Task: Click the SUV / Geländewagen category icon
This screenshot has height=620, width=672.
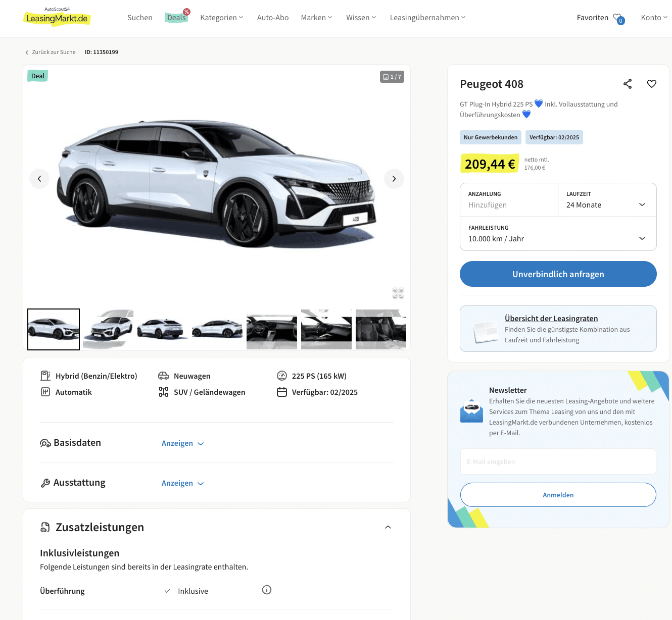Action: pos(164,392)
